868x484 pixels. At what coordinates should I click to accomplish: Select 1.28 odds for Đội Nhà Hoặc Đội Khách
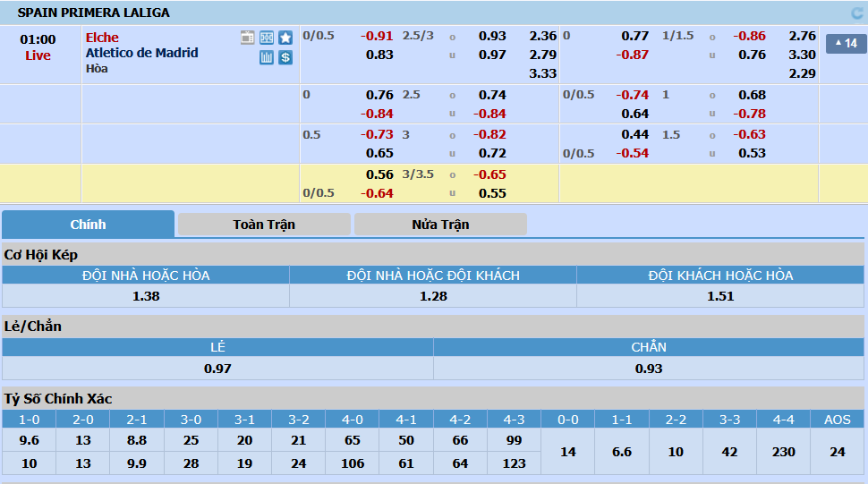click(433, 296)
